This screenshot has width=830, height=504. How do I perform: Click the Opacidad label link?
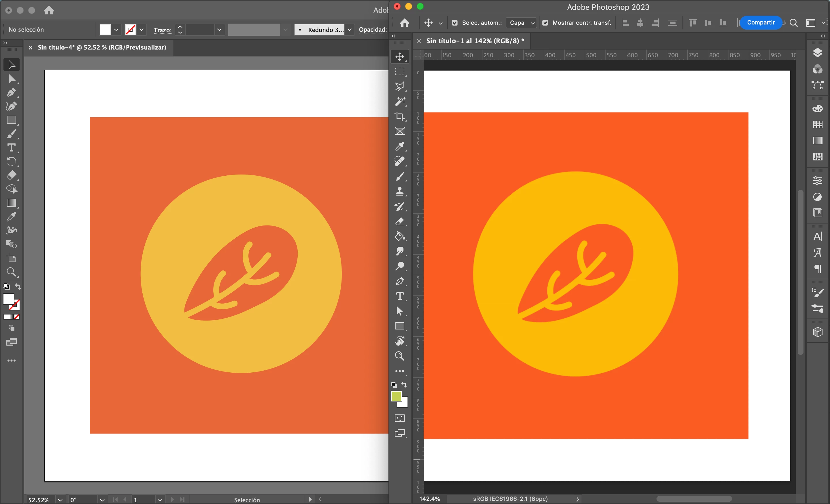[373, 30]
